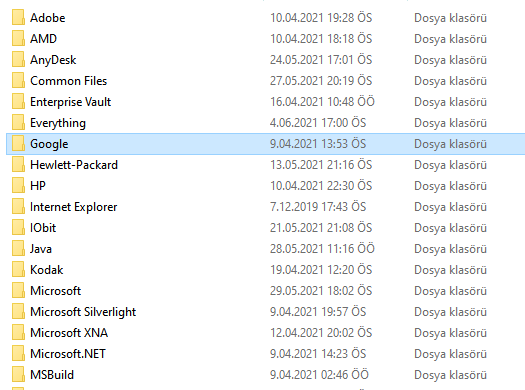The height and width of the screenshot is (390, 525).
Task: Select the Google folder name
Action: coord(49,144)
